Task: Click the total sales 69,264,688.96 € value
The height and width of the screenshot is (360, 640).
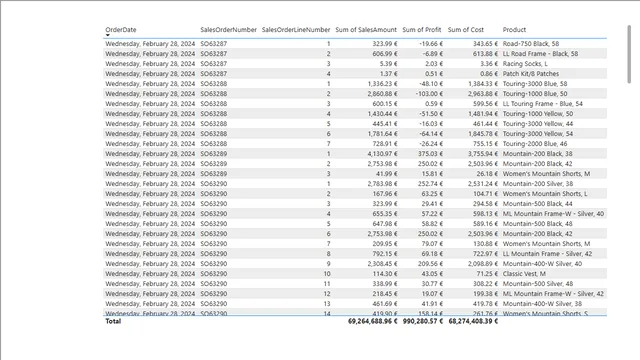Action: [x=373, y=321]
